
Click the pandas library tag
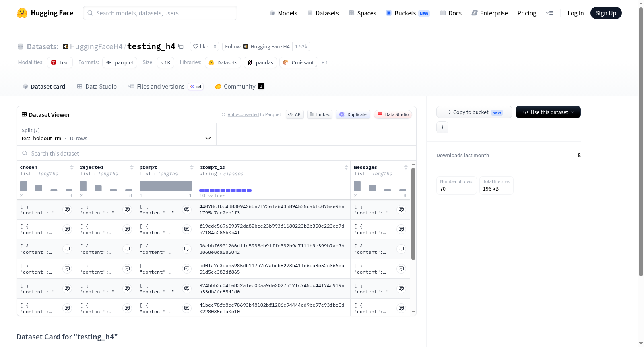click(260, 62)
